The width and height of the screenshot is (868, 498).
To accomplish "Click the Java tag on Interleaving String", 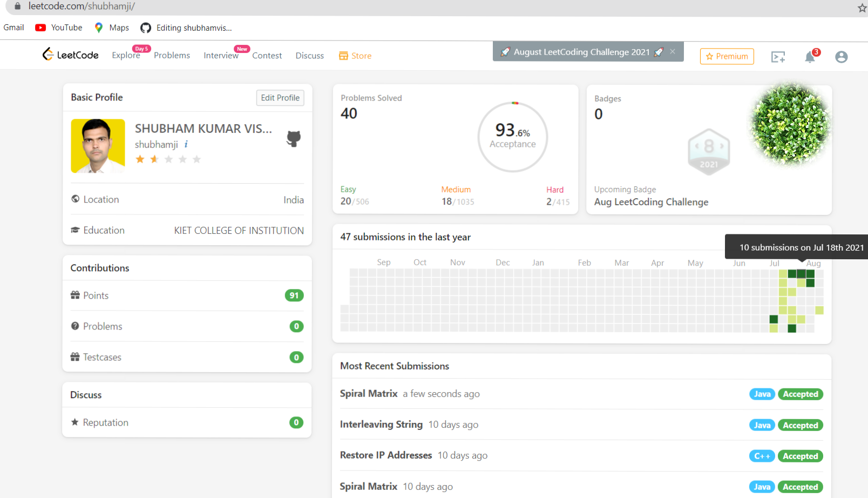I will [x=762, y=425].
